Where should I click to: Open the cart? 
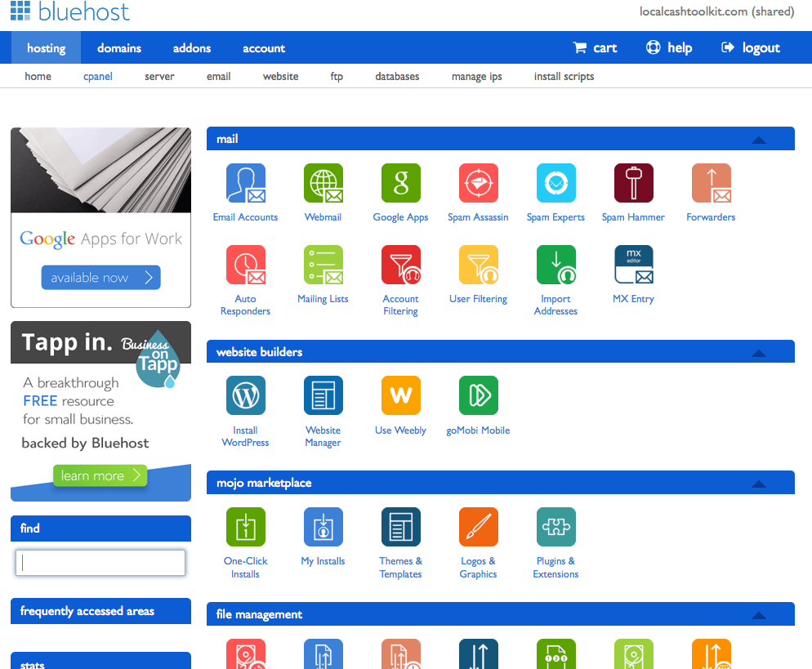(x=595, y=48)
